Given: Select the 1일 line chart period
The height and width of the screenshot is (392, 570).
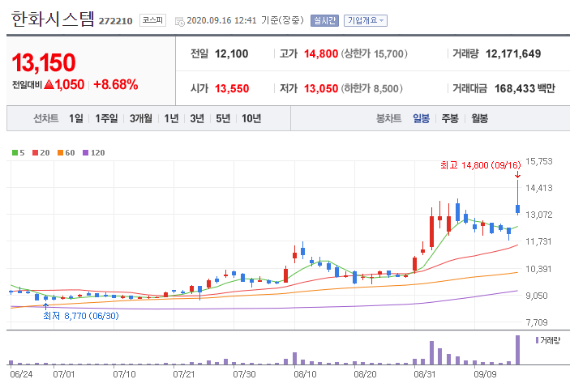Looking at the screenshot, I should pos(76,118).
